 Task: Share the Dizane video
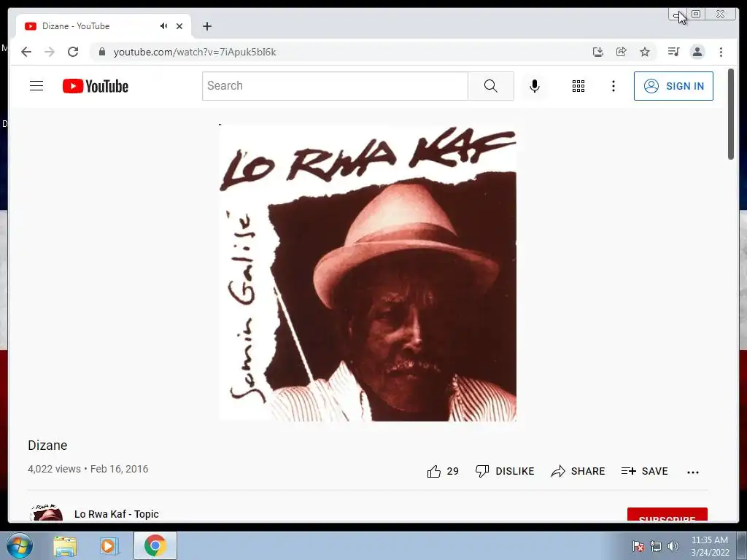coord(578,472)
